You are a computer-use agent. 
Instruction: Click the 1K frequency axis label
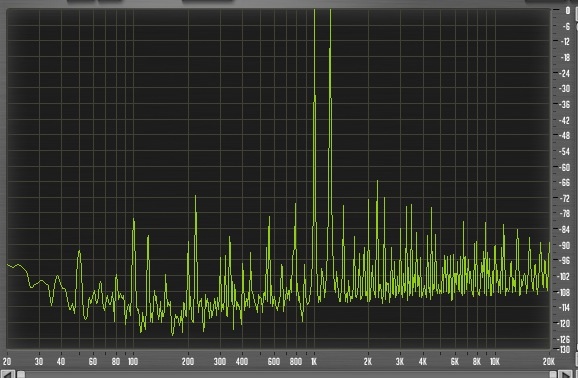coord(314,361)
